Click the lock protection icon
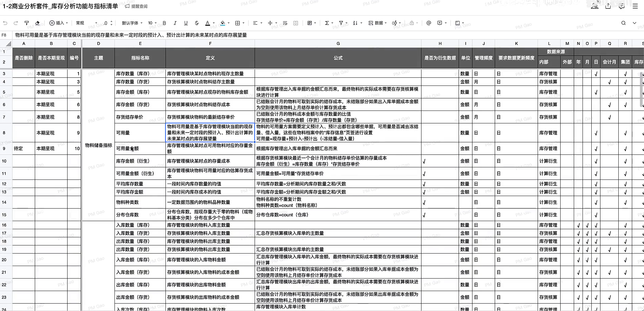 pos(412,23)
